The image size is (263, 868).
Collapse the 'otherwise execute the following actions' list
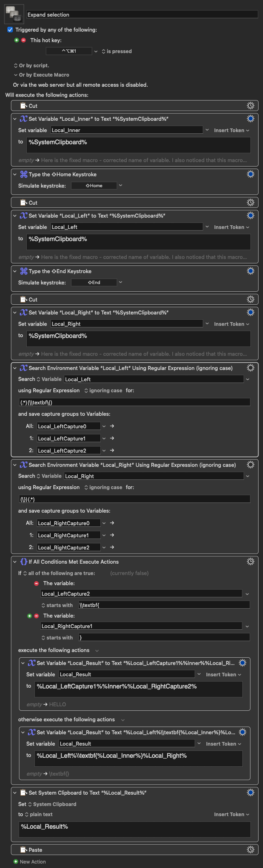tap(123, 720)
